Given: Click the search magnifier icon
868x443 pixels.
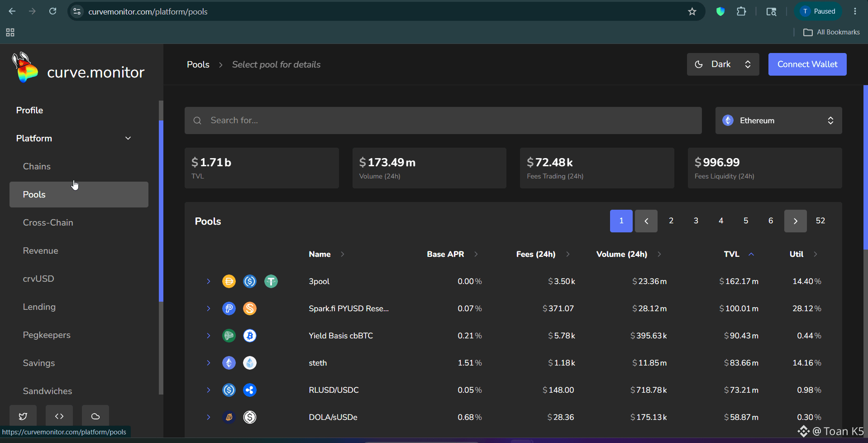Looking at the screenshot, I should coord(197,120).
